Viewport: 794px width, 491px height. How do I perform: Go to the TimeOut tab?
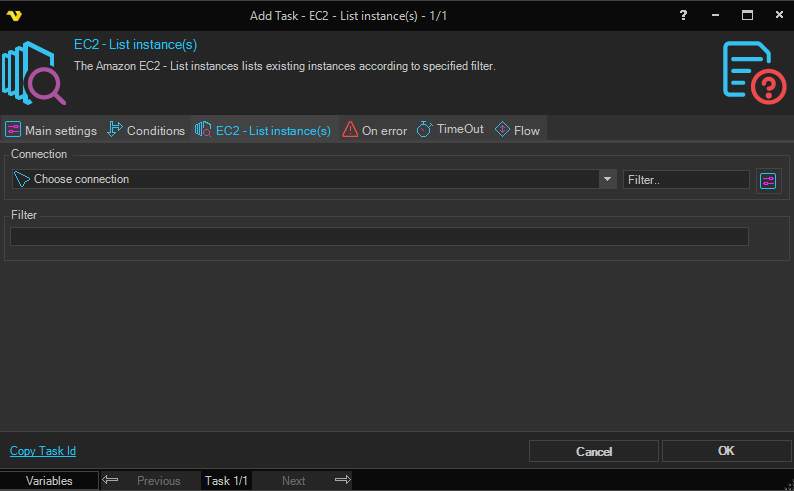[x=450, y=130]
